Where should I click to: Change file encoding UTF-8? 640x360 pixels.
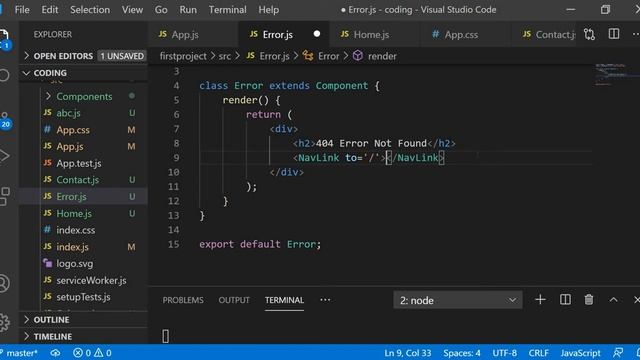(x=504, y=353)
